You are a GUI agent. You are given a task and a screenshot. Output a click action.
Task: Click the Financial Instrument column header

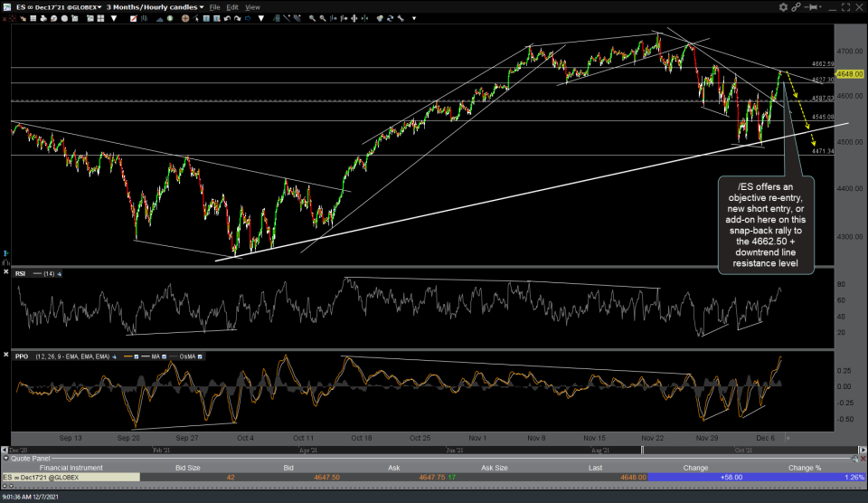(71, 468)
